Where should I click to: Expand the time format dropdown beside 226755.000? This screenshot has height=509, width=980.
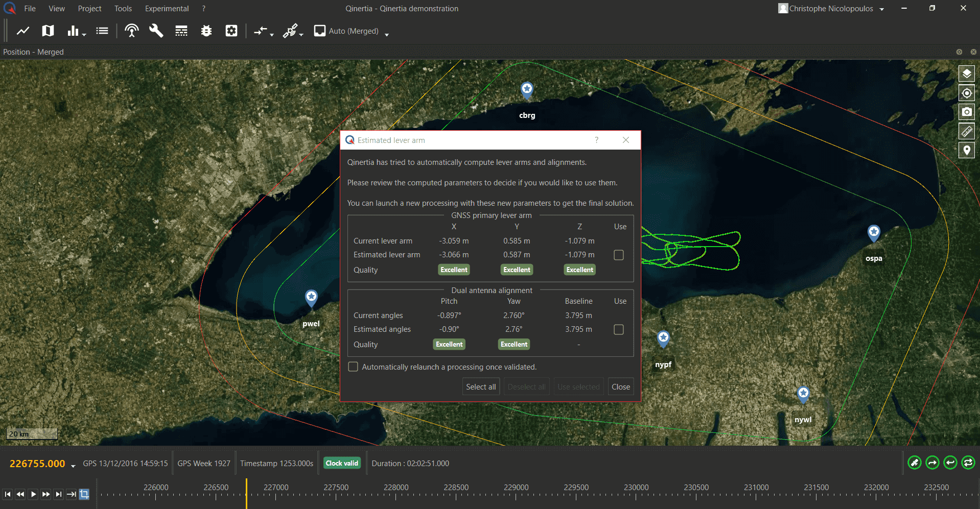point(73,466)
